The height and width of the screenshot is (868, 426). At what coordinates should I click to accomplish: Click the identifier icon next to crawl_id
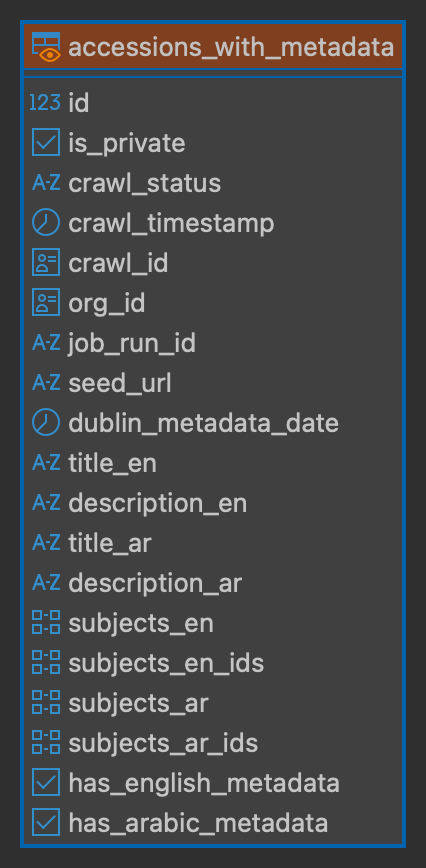(46, 262)
